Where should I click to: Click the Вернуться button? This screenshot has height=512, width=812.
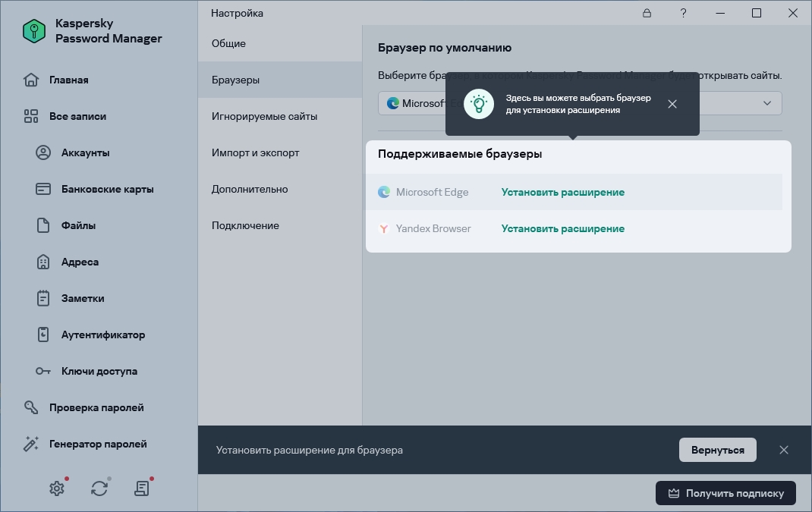(718, 450)
